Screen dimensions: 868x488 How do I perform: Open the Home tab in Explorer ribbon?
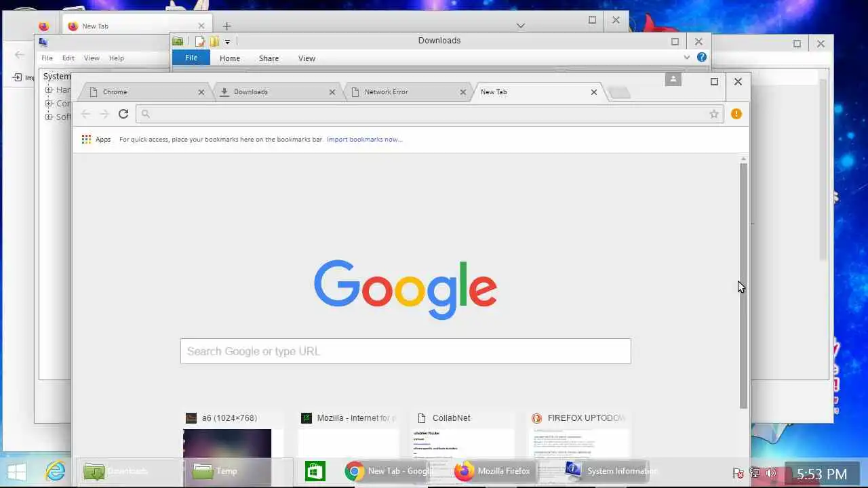click(x=230, y=58)
